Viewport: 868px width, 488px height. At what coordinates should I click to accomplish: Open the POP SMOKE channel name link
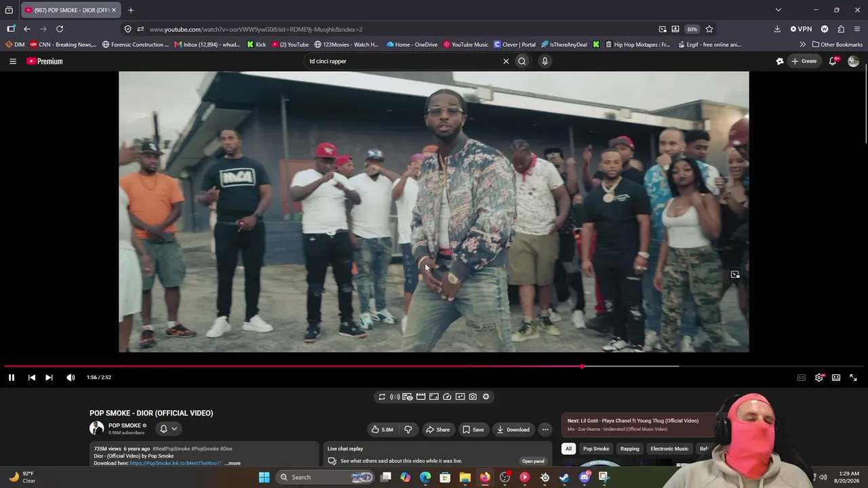[125, 426]
